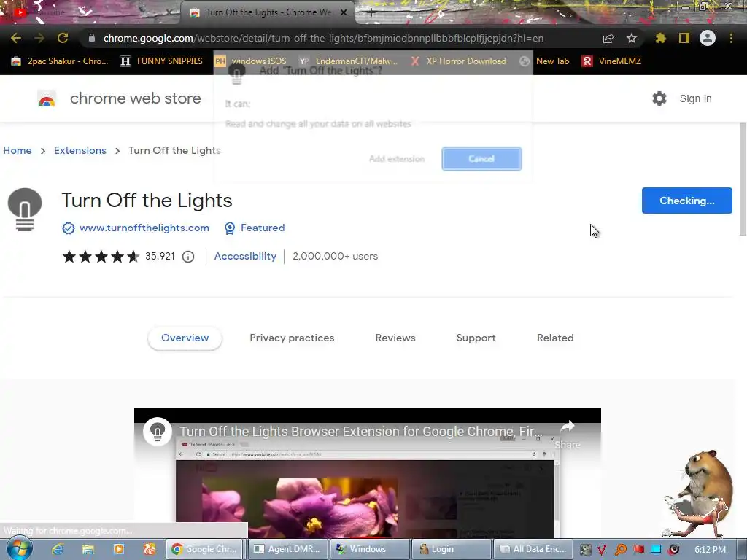The image size is (747, 560).
Task: Click the browser forward arrow
Action: click(39, 38)
